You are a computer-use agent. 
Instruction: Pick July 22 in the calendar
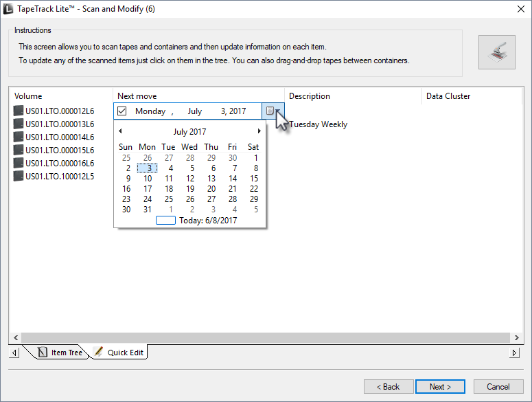pos(254,189)
